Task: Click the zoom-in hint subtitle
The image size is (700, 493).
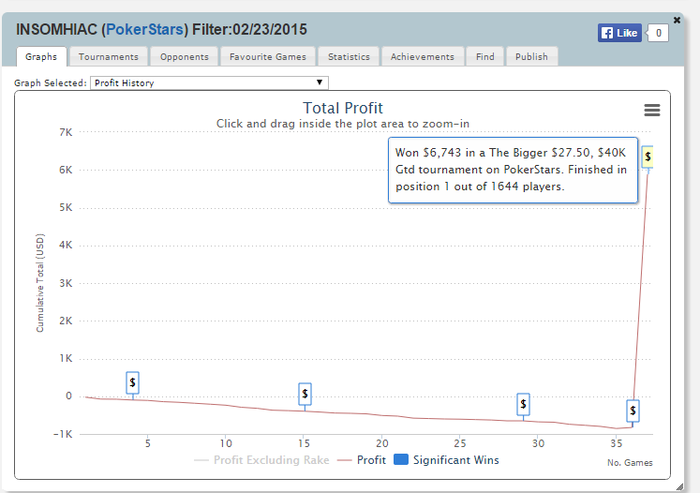Action: tap(343, 124)
